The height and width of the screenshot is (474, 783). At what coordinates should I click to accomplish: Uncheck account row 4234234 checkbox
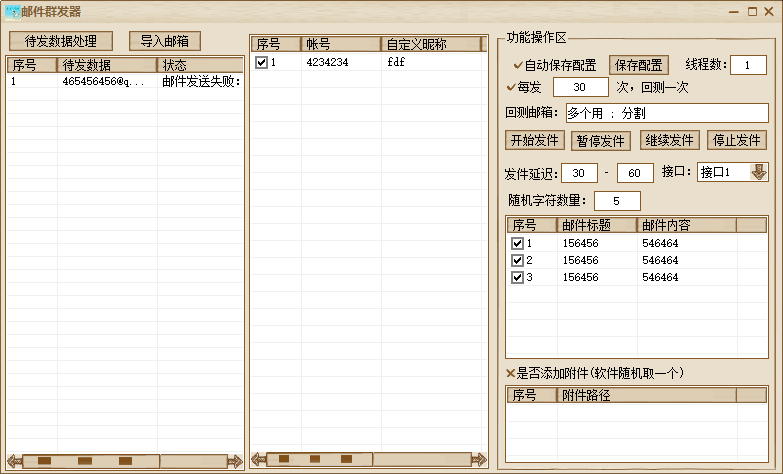(261, 62)
